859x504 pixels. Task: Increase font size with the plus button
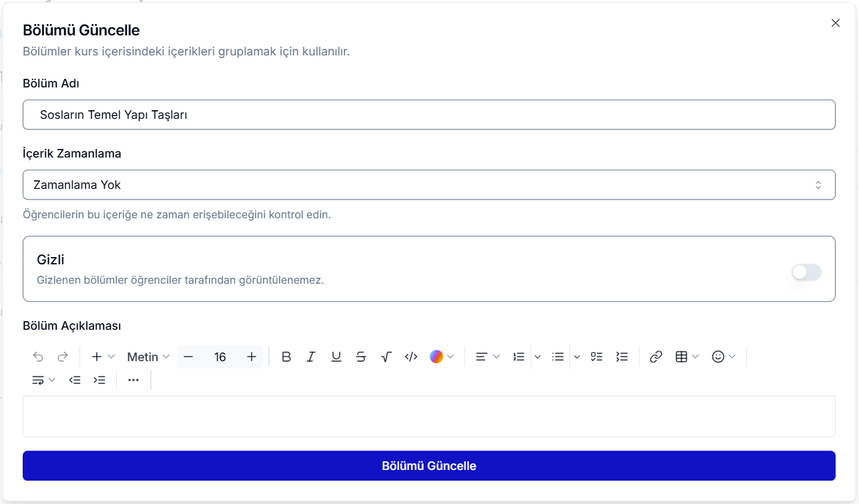[252, 357]
